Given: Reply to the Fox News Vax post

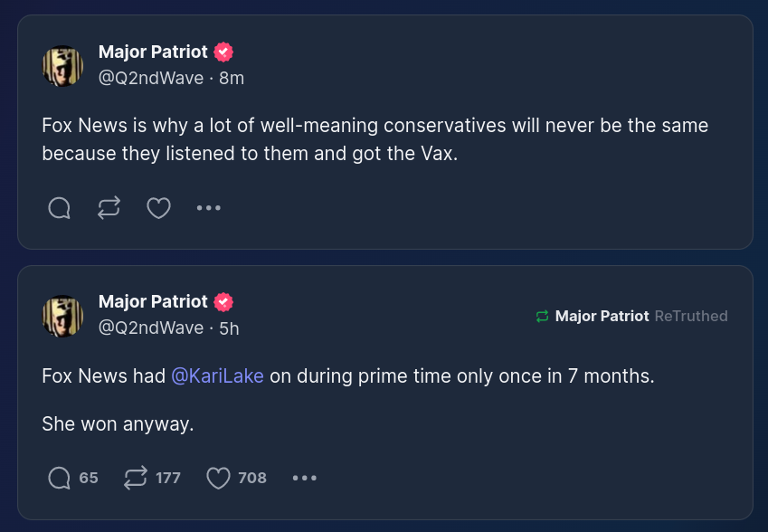Looking at the screenshot, I should click(x=59, y=209).
